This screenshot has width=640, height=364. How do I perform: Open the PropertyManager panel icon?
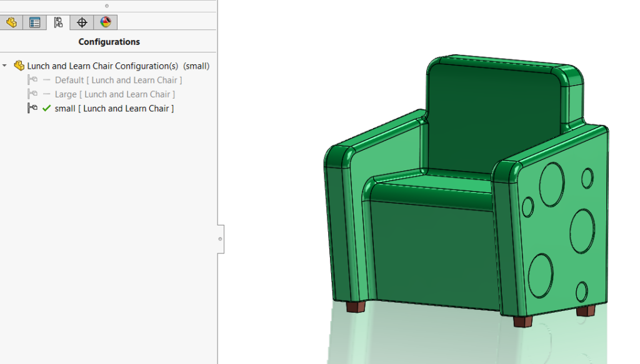[34, 22]
